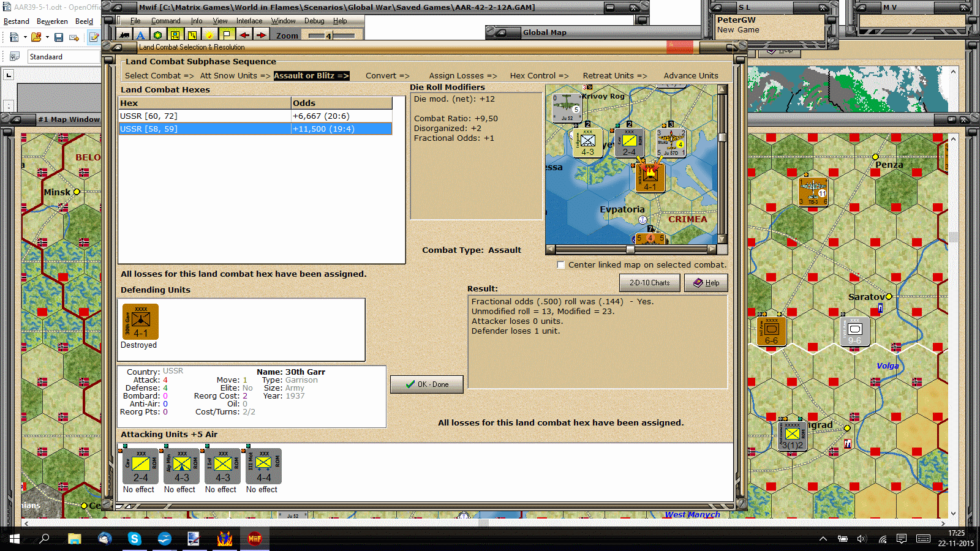Click the green hexagon toolbar icon
Viewport: 980px width, 551px height.
pos(158,36)
